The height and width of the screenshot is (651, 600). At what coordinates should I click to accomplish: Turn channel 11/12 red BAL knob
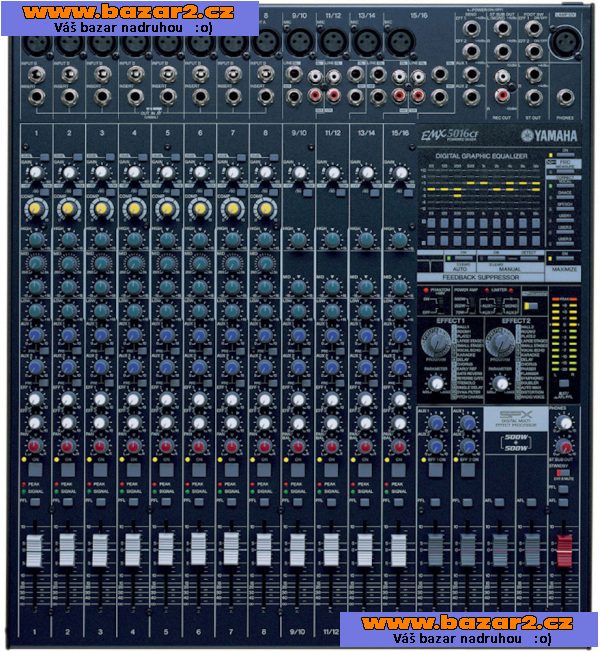(x=331, y=446)
